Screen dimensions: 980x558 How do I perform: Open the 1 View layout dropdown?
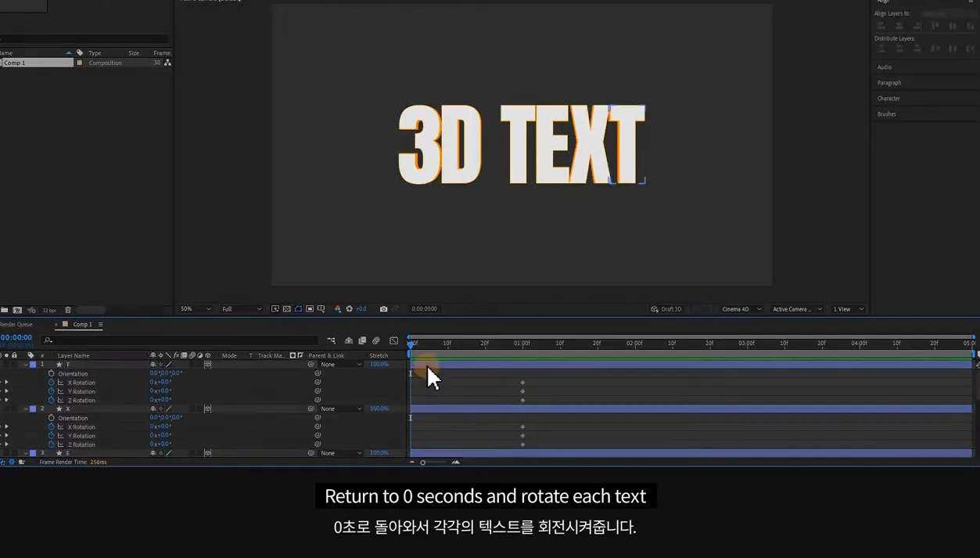tap(848, 309)
